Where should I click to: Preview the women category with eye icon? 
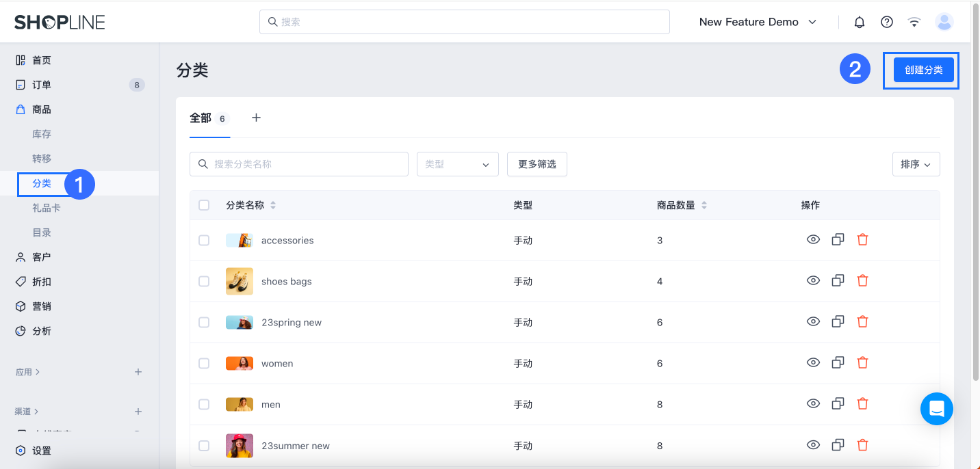tap(813, 362)
